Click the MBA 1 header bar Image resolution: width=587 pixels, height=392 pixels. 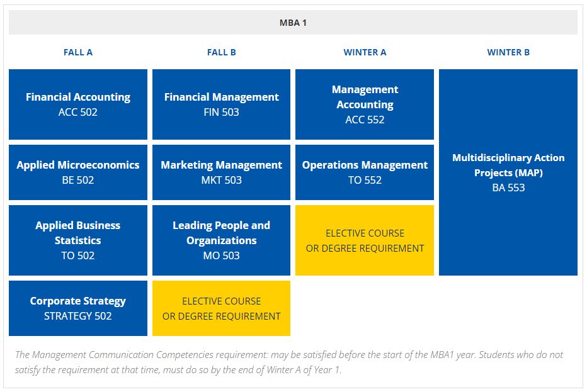click(293, 23)
